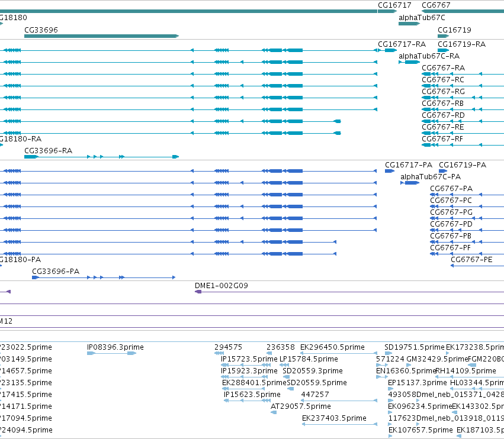Click the CG6767-RF transcript label

(442, 139)
